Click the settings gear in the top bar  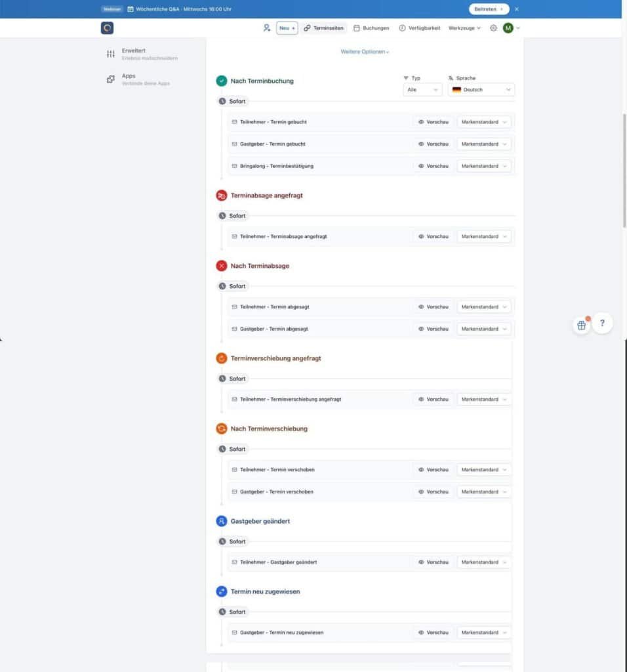tap(493, 28)
